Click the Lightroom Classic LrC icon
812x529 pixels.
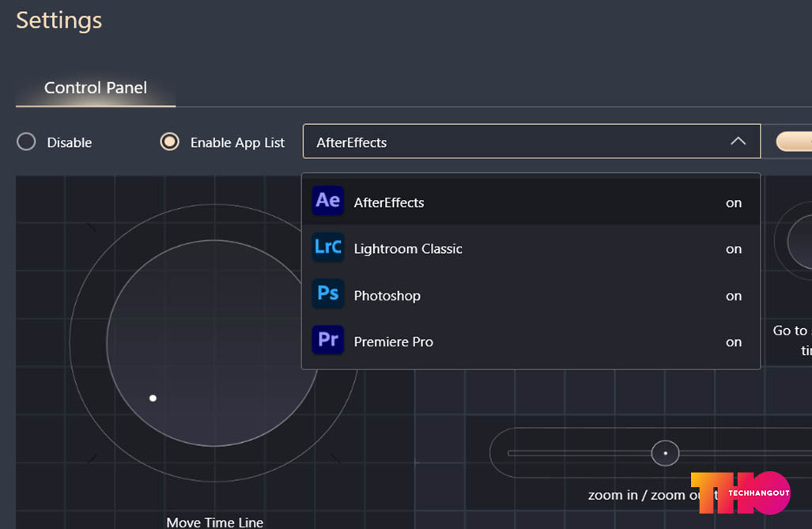coord(328,247)
